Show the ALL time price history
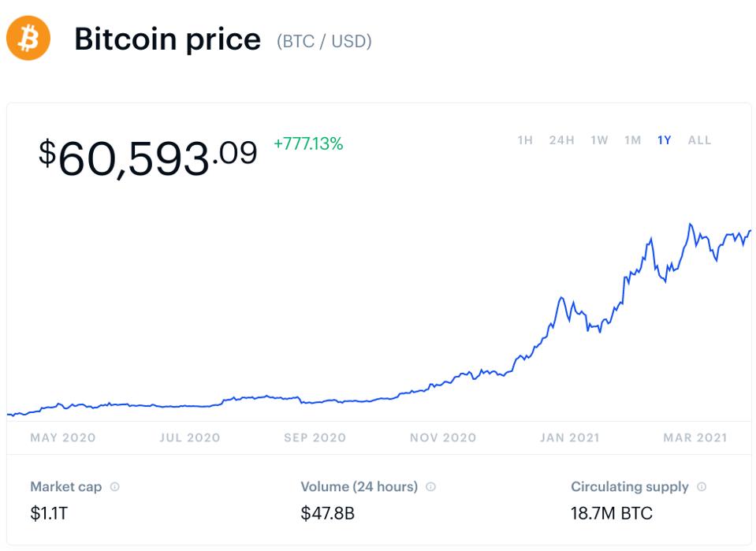Image resolution: width=756 pixels, height=551 pixels. click(699, 140)
